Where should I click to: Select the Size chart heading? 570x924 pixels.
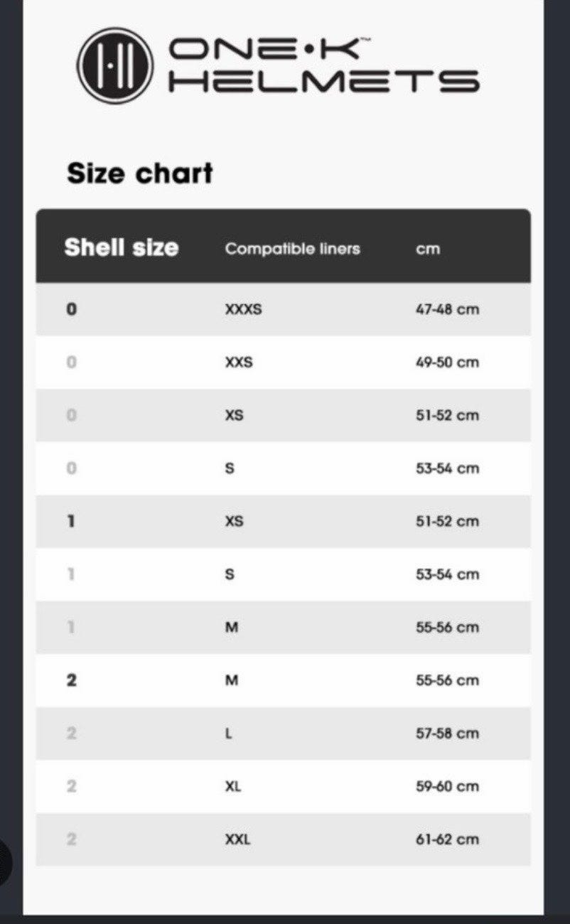pyautogui.click(x=140, y=173)
